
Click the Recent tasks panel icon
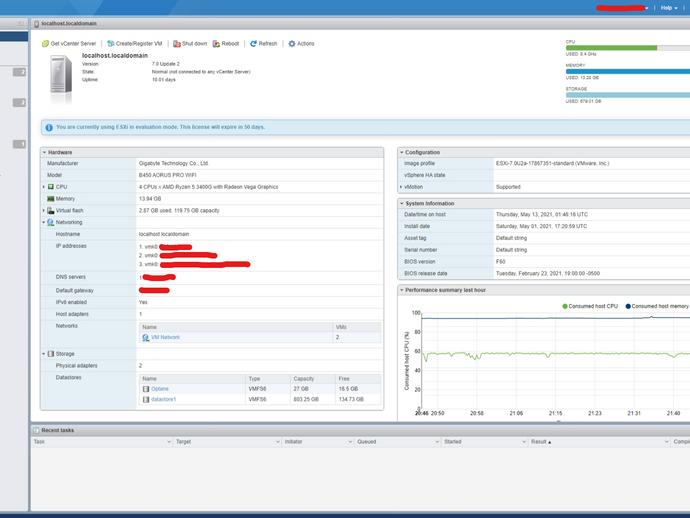(37, 430)
